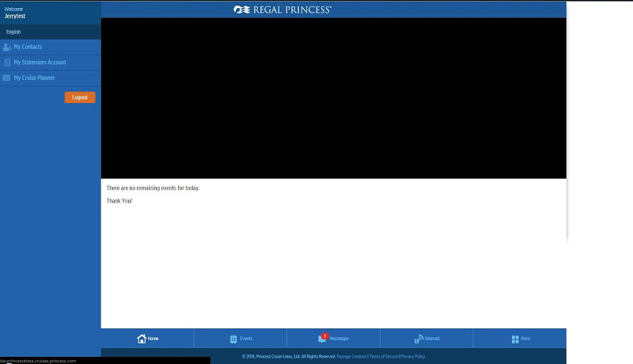Open the Privacy Policy link
633x364 pixels.
[x=412, y=356]
